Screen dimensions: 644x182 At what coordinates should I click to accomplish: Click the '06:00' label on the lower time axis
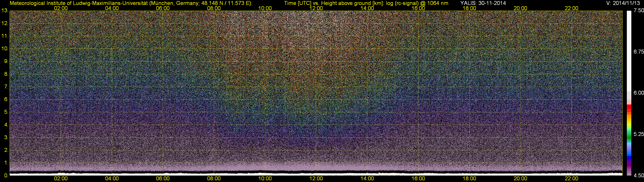pyautogui.click(x=163, y=179)
